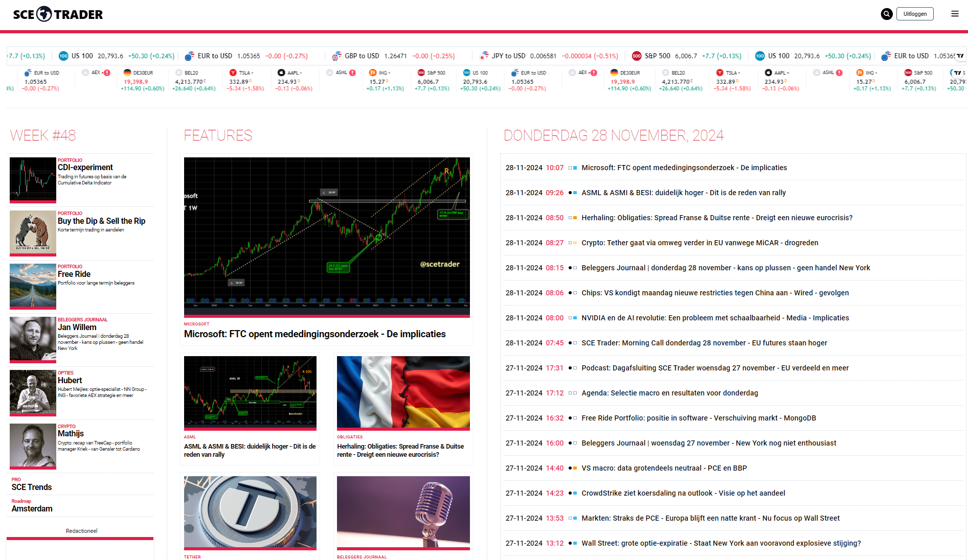Open Hubert's portrait photo
The width and height of the screenshot is (968, 560).
[x=33, y=392]
